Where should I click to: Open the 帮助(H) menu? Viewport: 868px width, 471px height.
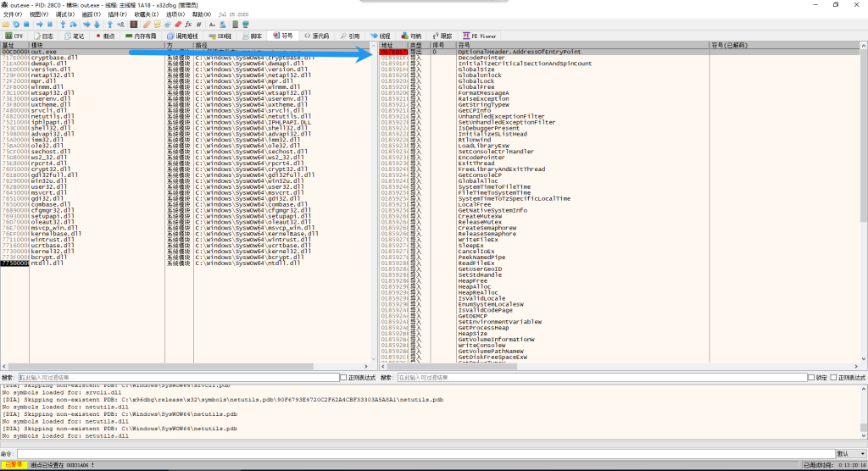202,14
